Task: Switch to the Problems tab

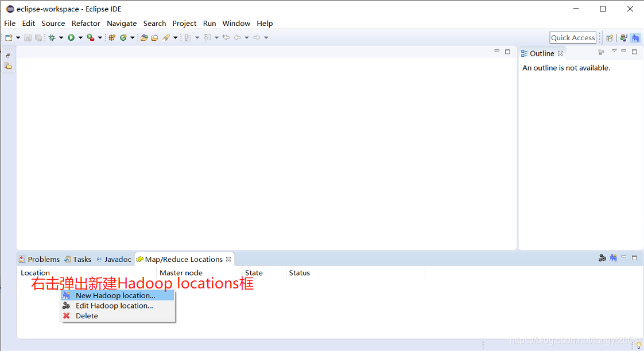Action: pos(40,259)
